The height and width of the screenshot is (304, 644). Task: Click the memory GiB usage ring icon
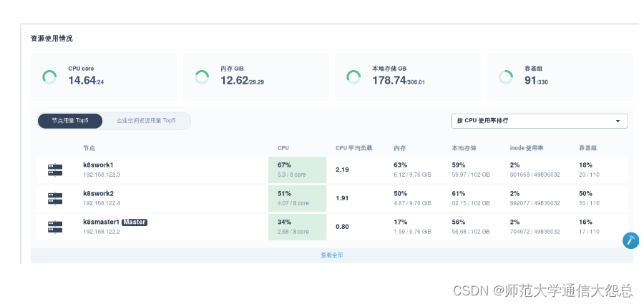202,77
